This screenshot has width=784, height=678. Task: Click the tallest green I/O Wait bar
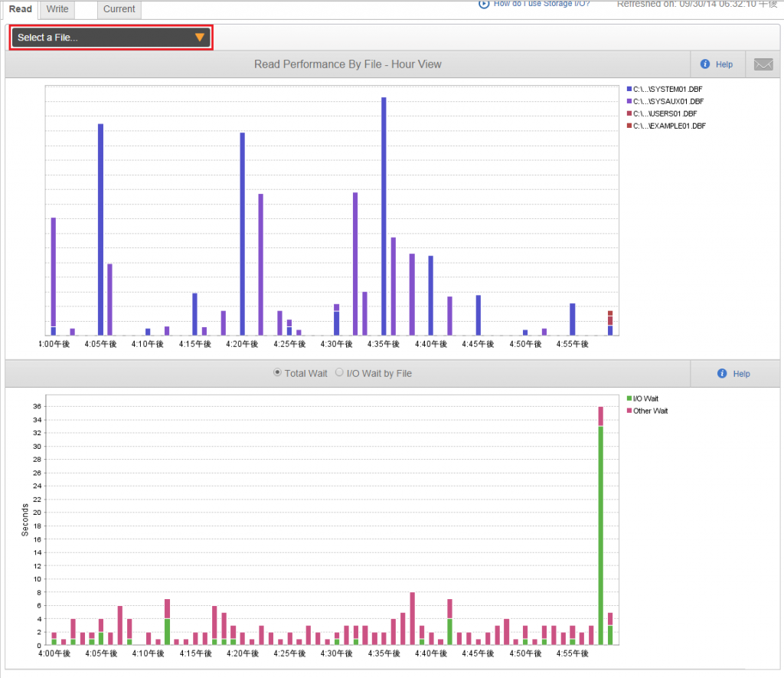pyautogui.click(x=600, y=536)
